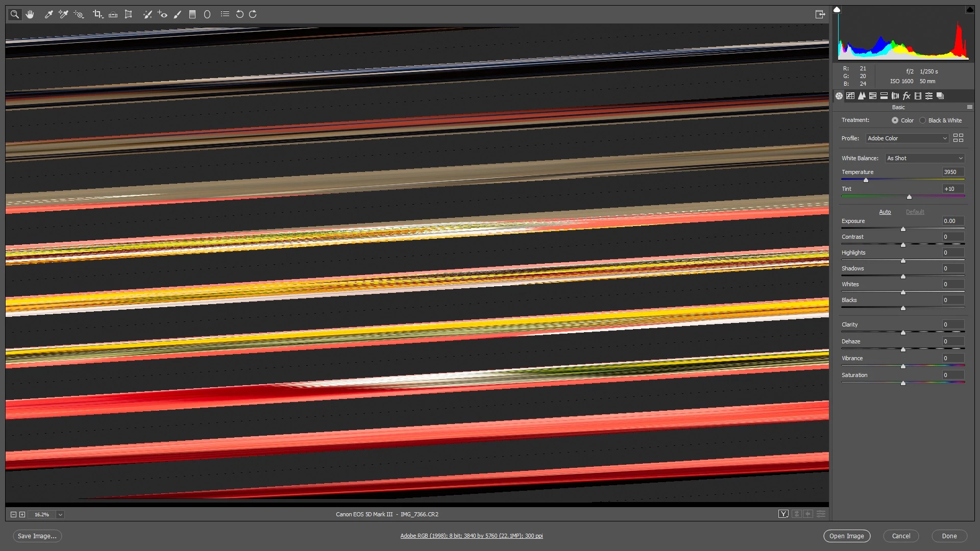Click the Open Image button

846,536
